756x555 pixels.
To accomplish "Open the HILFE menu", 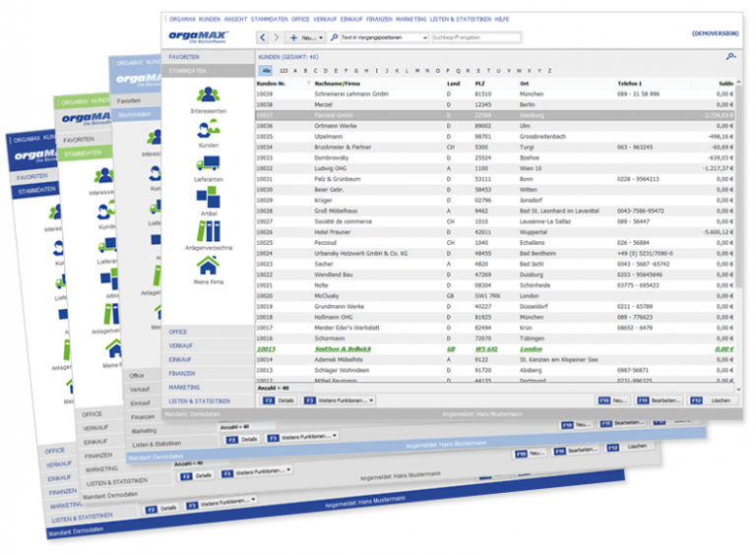I will [x=501, y=20].
